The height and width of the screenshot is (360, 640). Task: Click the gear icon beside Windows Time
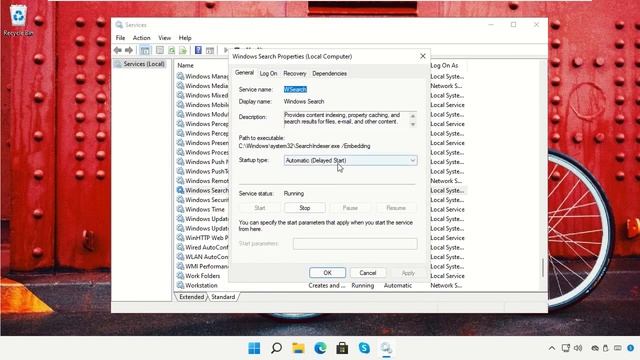tap(180, 209)
